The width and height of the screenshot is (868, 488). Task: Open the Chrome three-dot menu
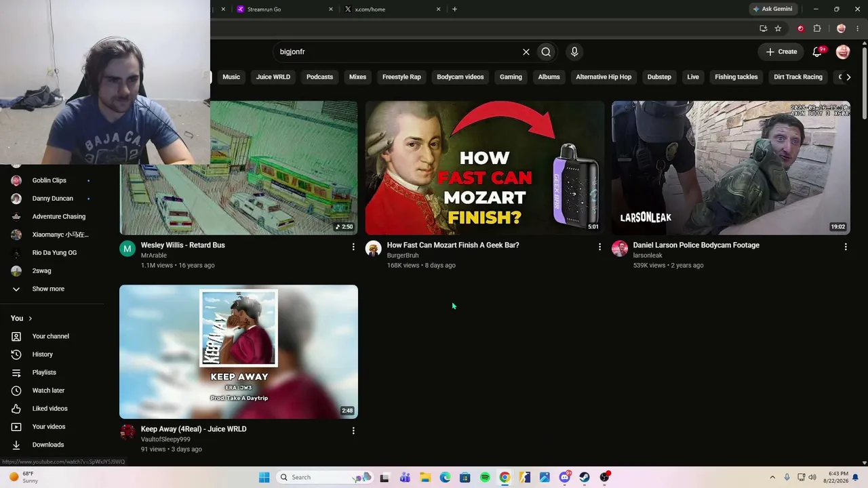point(857,28)
